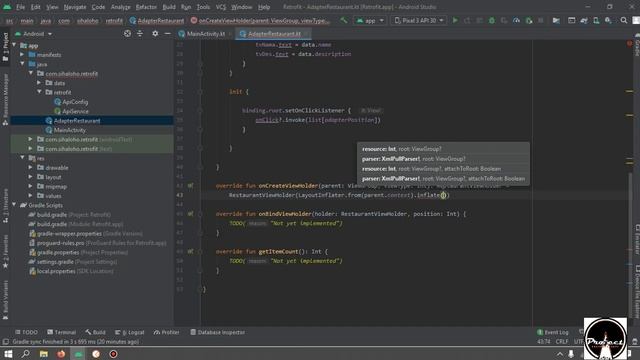The height and width of the screenshot is (360, 640).
Task: Open Project panel settings gear
Action: [x=155, y=33]
